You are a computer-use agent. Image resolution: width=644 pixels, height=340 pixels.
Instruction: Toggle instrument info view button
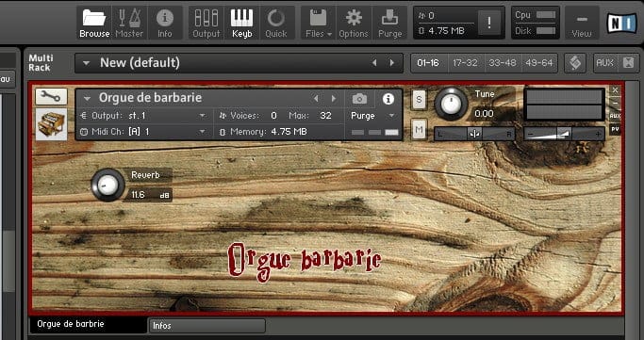(388, 99)
